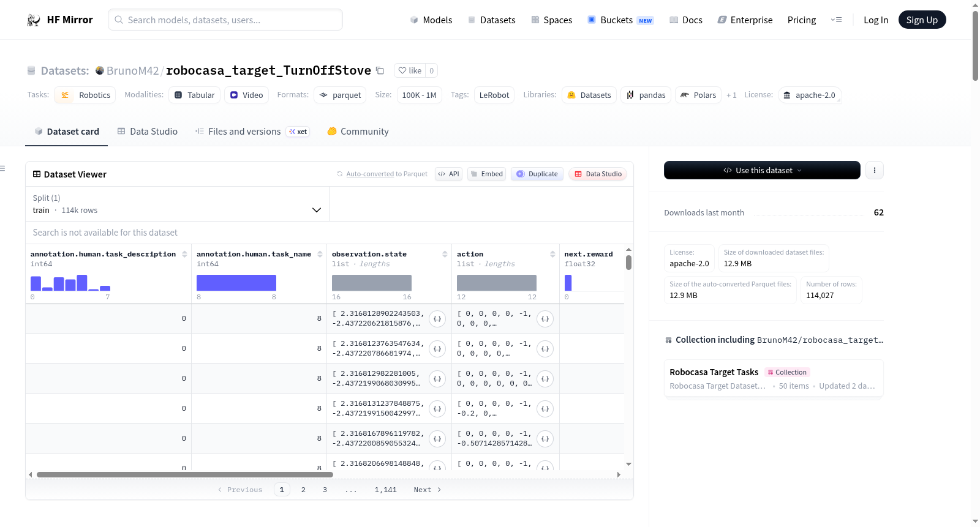
Task: Click the Robotics task tag
Action: click(85, 95)
